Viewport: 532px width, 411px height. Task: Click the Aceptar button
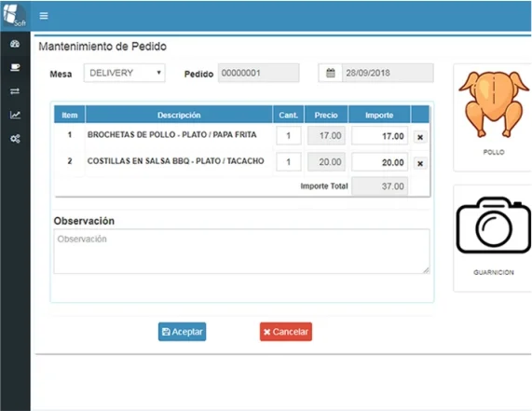pos(183,332)
